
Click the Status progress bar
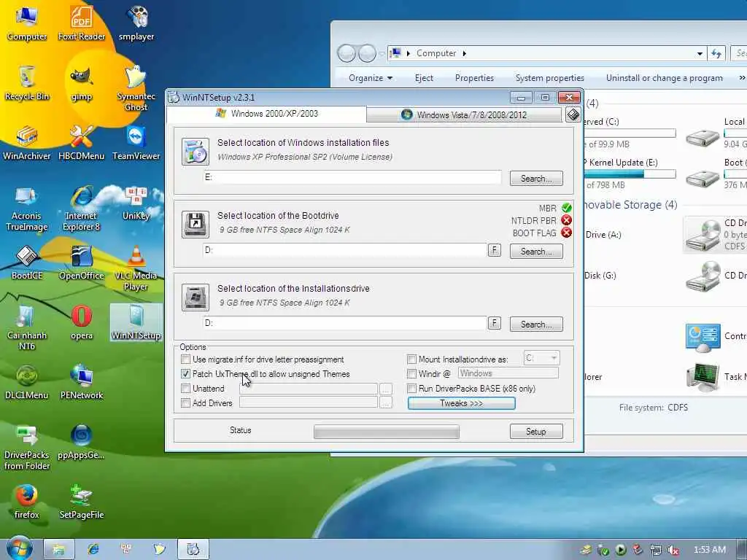[387, 432]
